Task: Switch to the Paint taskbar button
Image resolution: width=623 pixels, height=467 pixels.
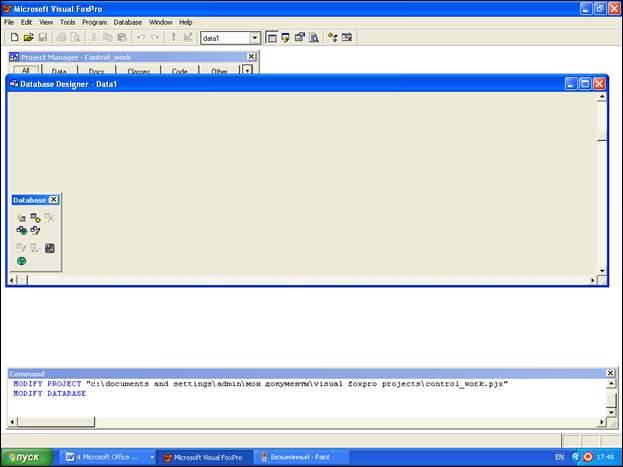Action: (x=301, y=457)
